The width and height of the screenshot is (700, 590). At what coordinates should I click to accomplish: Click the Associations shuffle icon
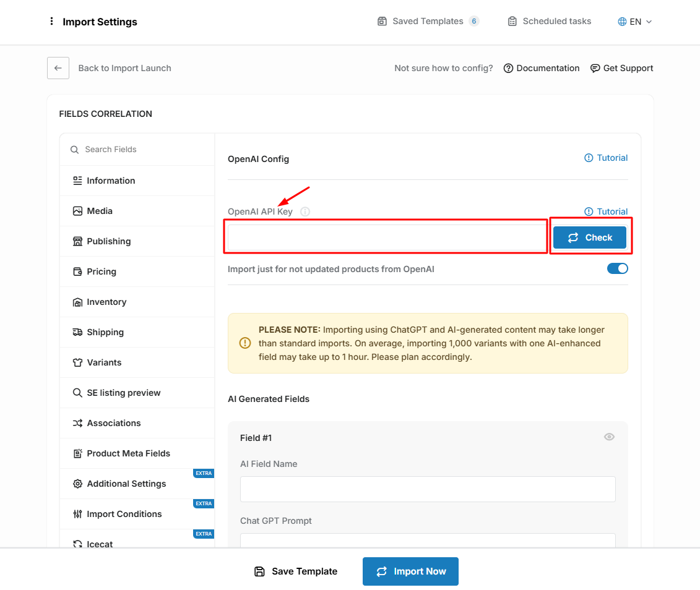tap(78, 423)
